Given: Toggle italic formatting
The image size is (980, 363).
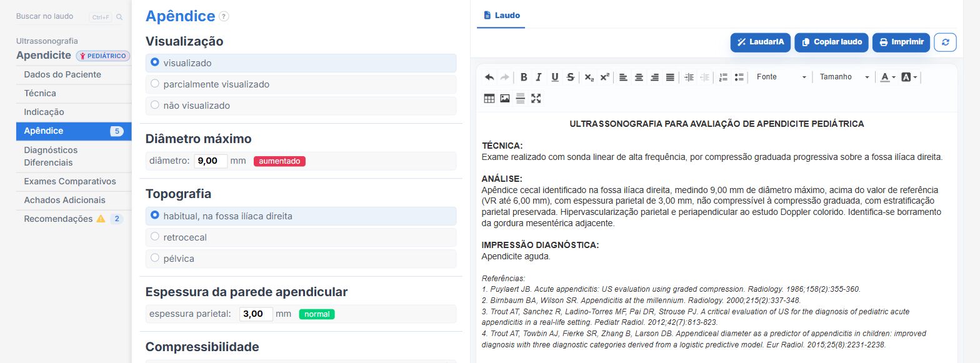Looking at the screenshot, I should 539,77.
